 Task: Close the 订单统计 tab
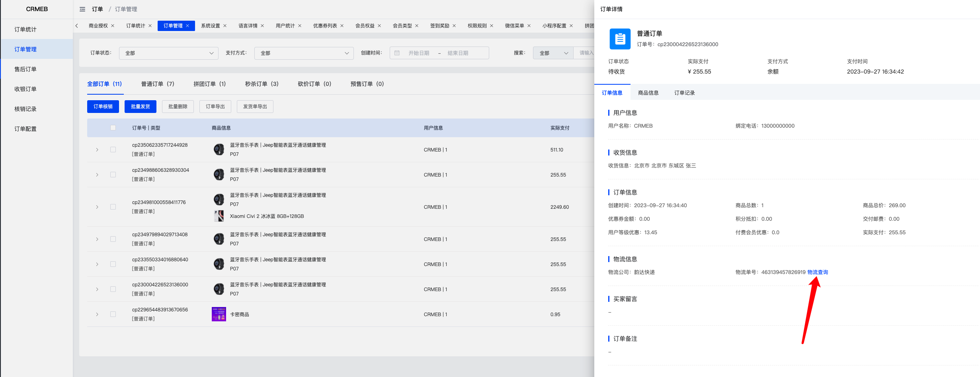pyautogui.click(x=150, y=26)
